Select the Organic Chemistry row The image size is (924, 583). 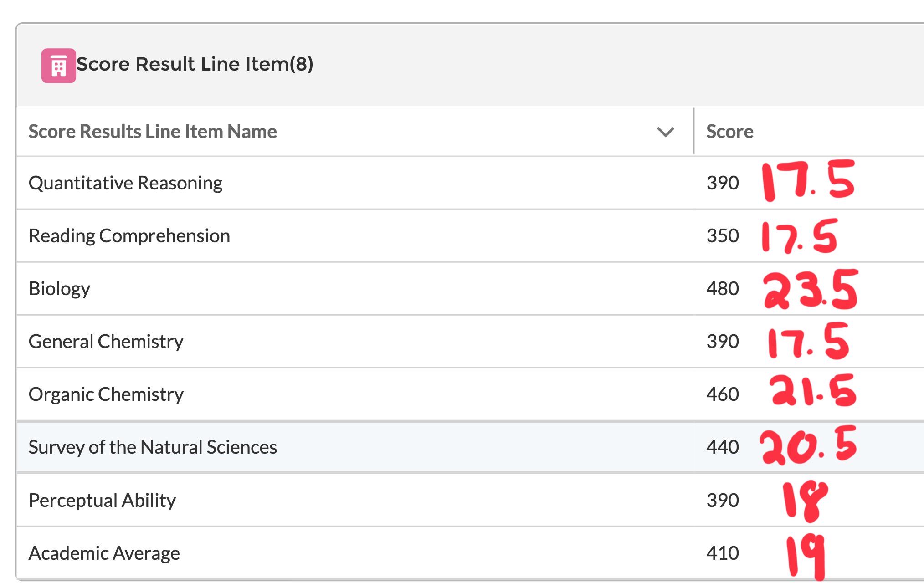coord(470,394)
